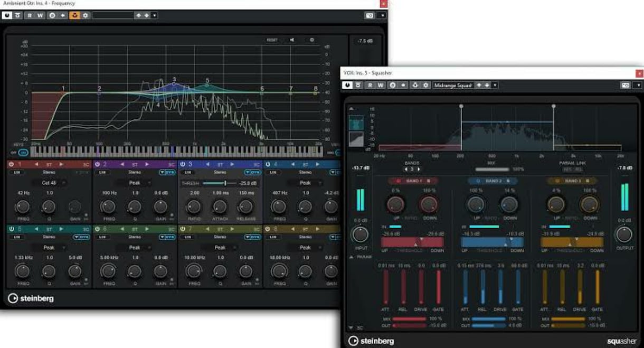Click band 3 ATTACK knob
The width and height of the screenshot is (644, 348).
click(x=220, y=206)
